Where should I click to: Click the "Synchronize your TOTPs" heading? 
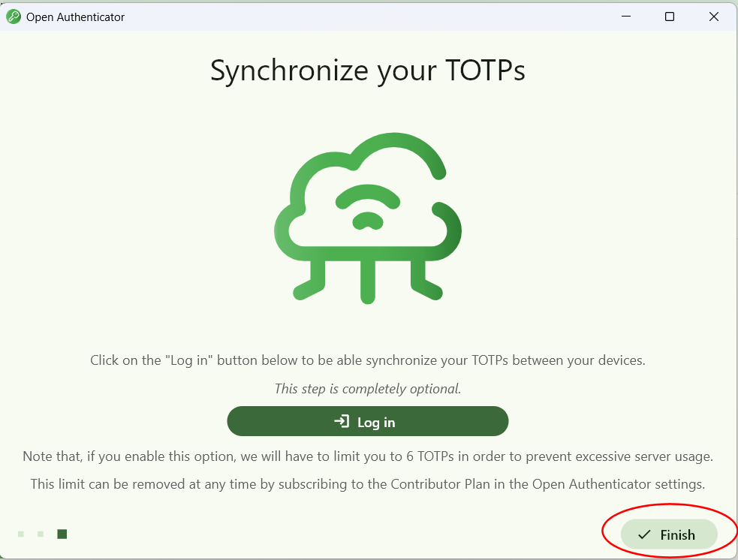pos(368,71)
